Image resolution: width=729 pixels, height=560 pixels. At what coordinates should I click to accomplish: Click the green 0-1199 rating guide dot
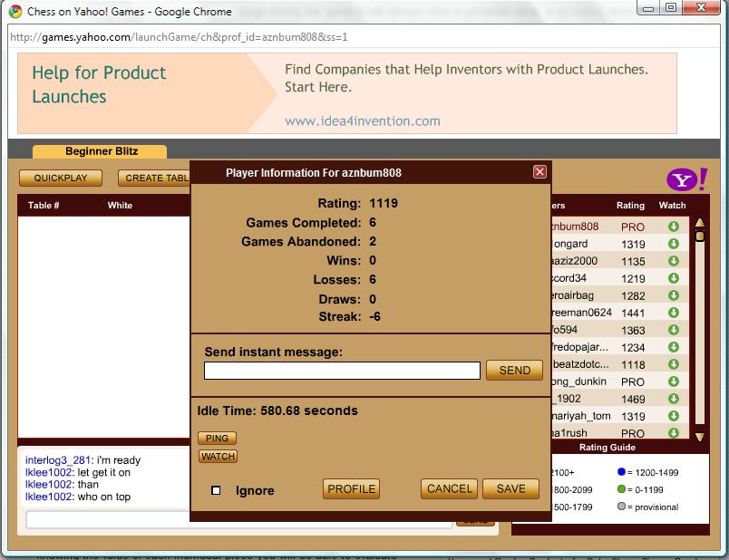click(x=621, y=489)
